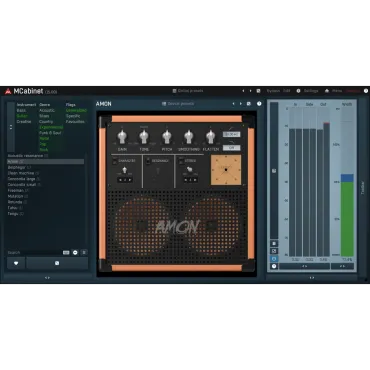Toggle the Bass instrument filter
Screen dimensions: 370x370
point(21,110)
